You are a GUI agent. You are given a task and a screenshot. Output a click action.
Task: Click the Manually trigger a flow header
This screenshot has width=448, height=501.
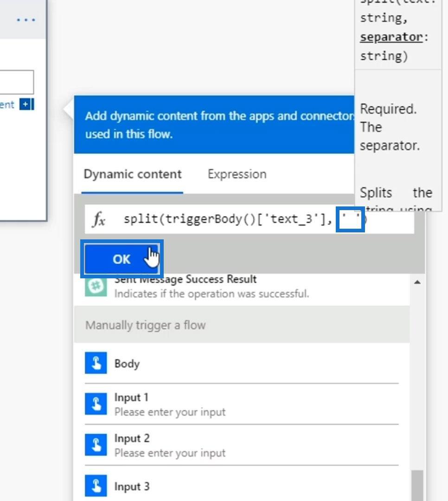click(x=242, y=325)
